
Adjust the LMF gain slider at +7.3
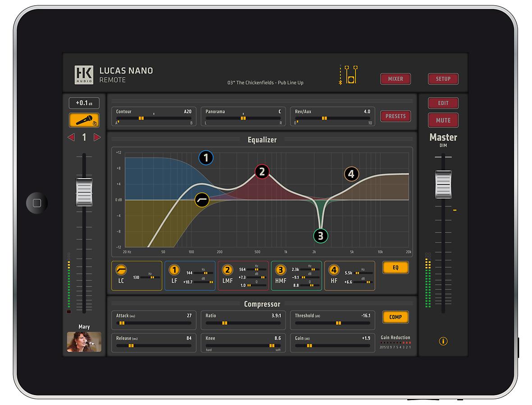tap(257, 278)
